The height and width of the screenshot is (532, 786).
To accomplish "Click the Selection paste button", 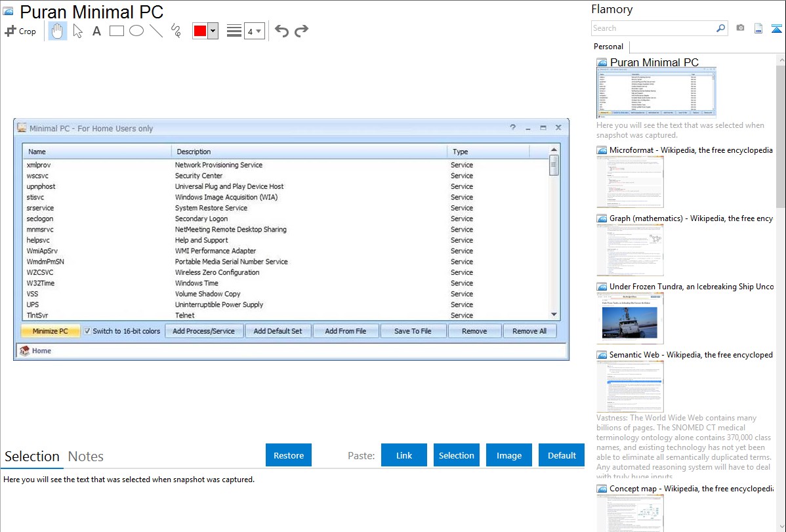I will tap(457, 455).
